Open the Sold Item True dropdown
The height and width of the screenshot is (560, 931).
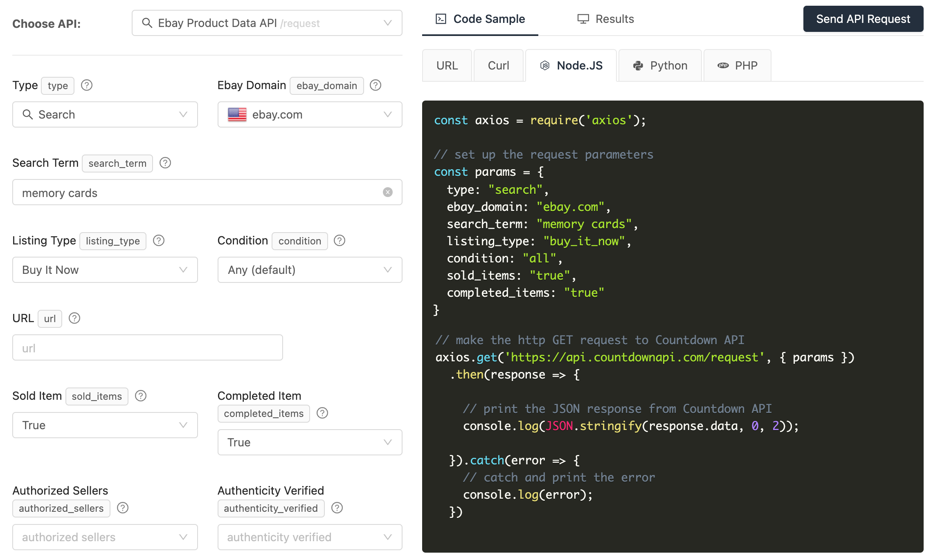pos(105,425)
